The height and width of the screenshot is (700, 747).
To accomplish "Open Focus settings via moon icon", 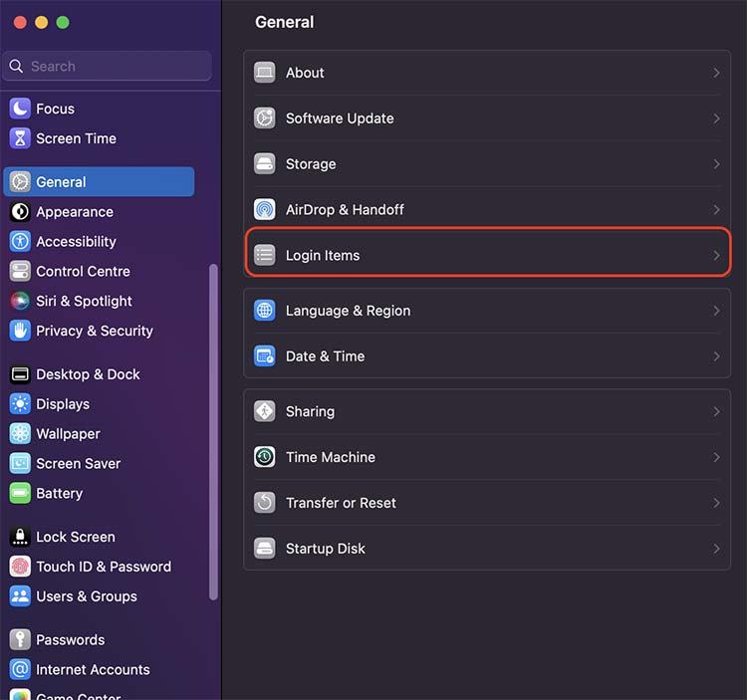I will 20,109.
